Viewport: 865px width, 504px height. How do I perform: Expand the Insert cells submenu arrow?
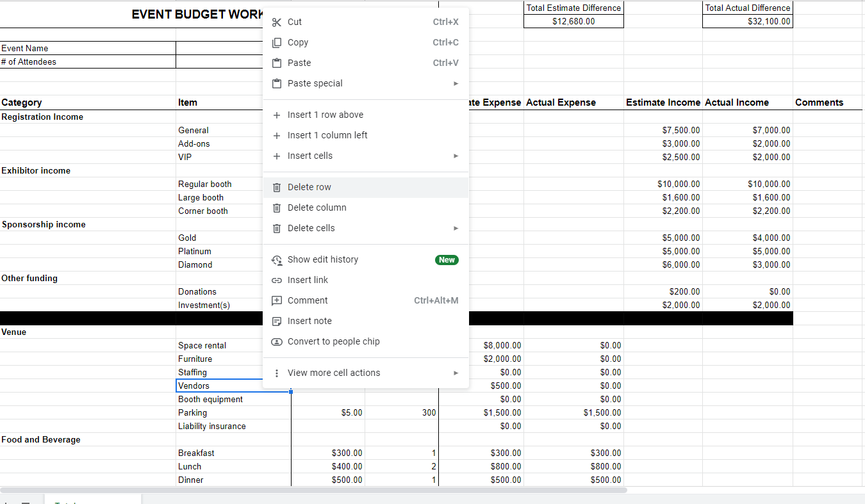(x=456, y=156)
